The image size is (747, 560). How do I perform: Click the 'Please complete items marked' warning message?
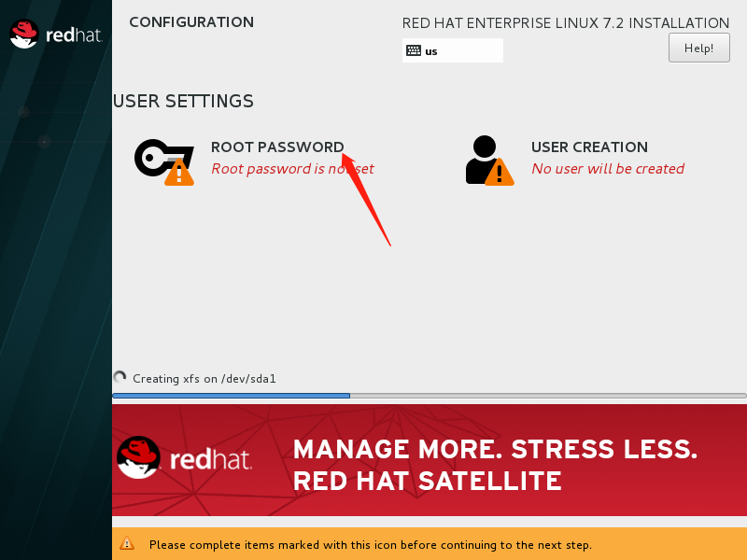point(370,545)
